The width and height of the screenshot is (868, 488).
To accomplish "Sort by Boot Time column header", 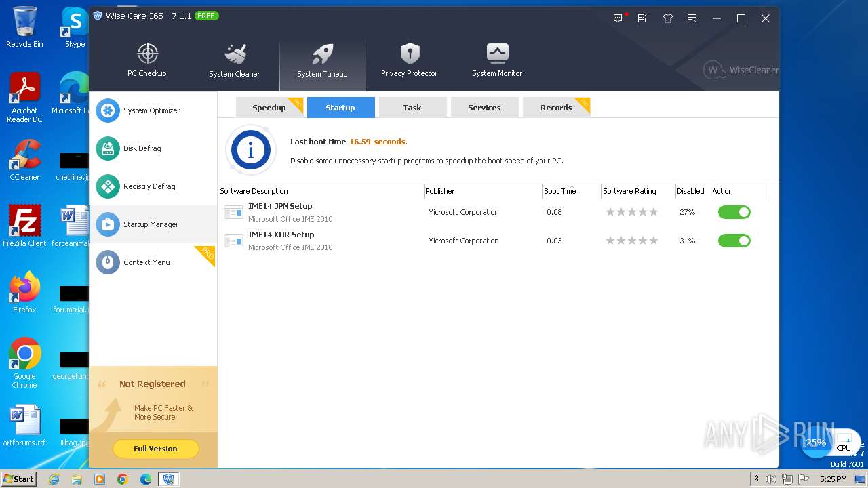I will point(571,191).
